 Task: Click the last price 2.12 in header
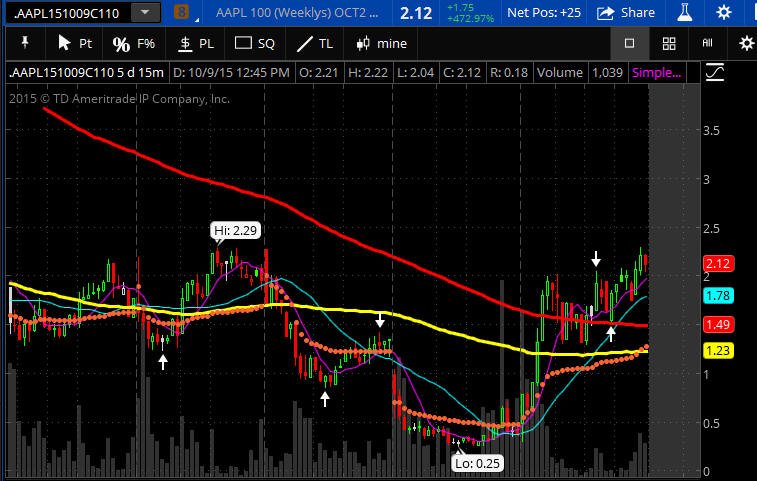pyautogui.click(x=416, y=13)
